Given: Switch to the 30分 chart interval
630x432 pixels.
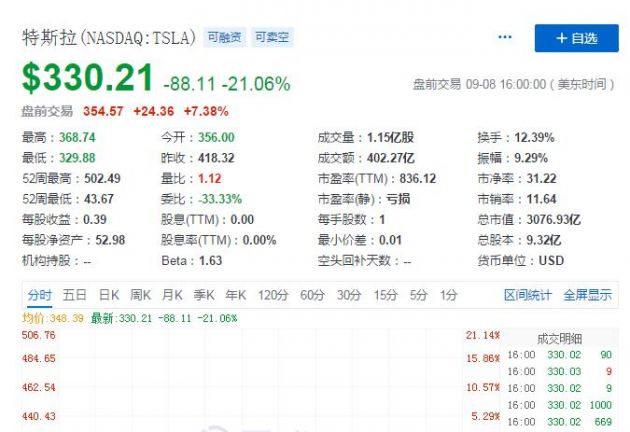Looking at the screenshot, I should point(349,295).
